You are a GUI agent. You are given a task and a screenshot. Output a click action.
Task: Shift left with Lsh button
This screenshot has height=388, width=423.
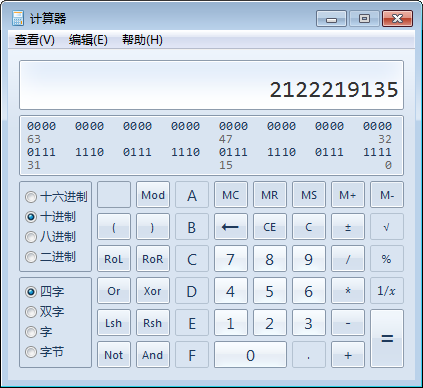pos(114,323)
